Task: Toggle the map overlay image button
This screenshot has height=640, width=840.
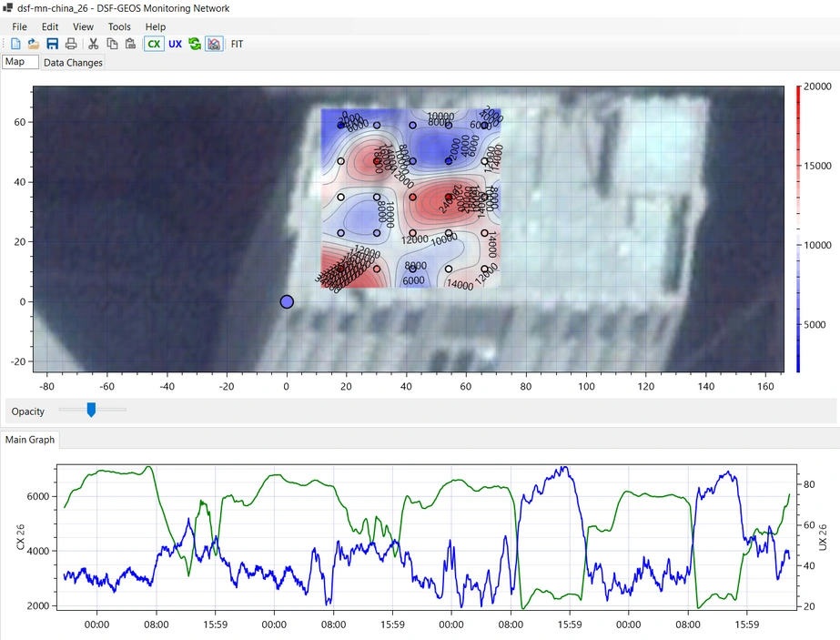Action: pyautogui.click(x=214, y=44)
